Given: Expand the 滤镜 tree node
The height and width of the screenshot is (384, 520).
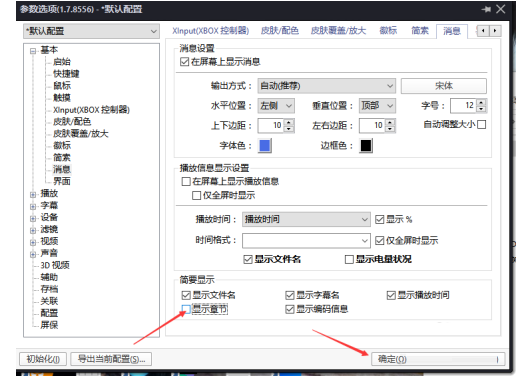Looking at the screenshot, I should coord(33,230).
